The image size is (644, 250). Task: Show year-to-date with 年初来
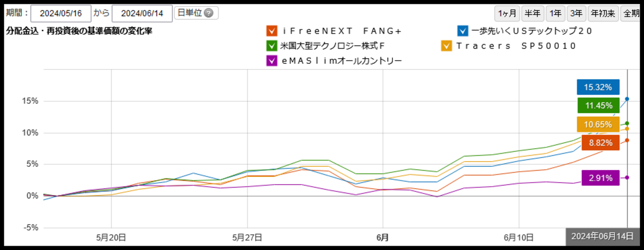602,13
